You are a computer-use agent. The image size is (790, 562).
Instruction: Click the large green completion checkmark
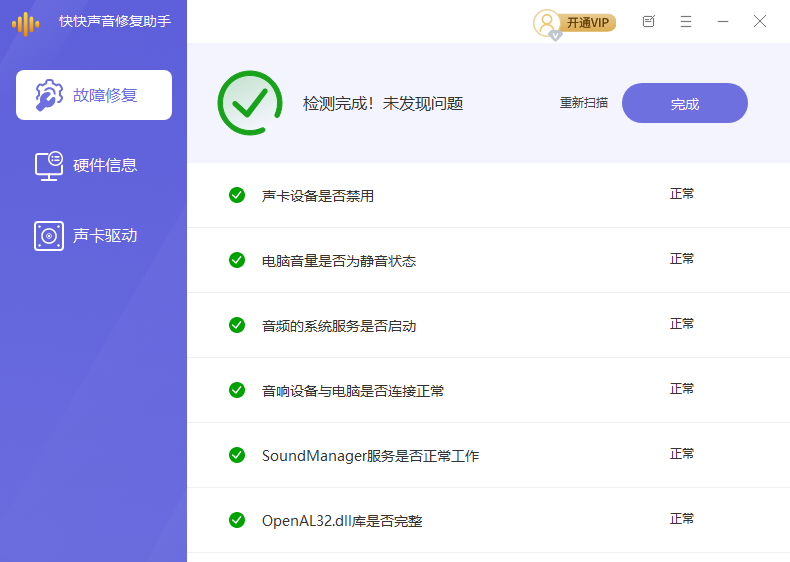pos(249,103)
